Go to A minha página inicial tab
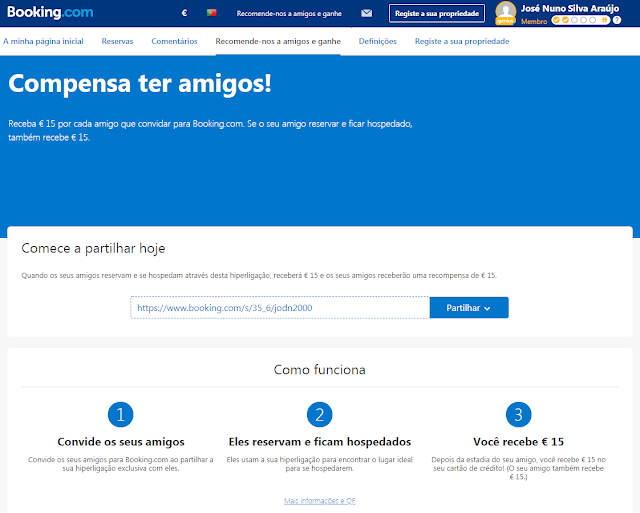Viewport: 640px width, 513px height. tap(43, 41)
